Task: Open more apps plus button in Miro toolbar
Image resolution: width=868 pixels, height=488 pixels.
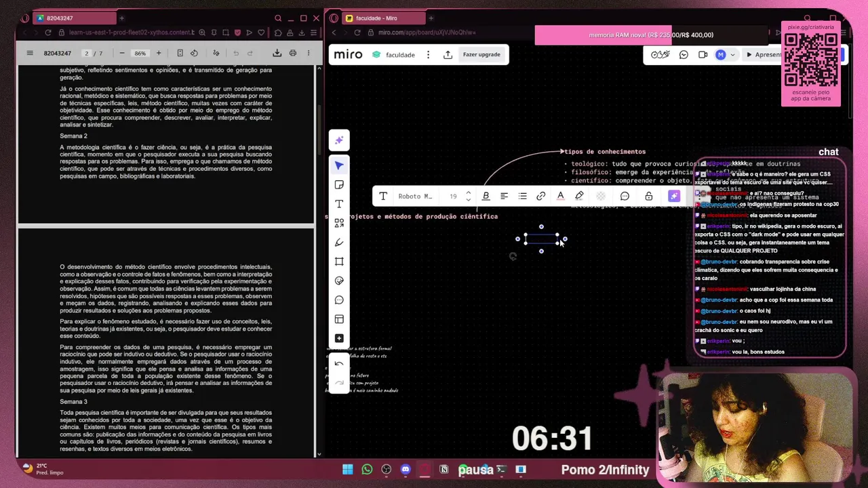Action: 339,338
